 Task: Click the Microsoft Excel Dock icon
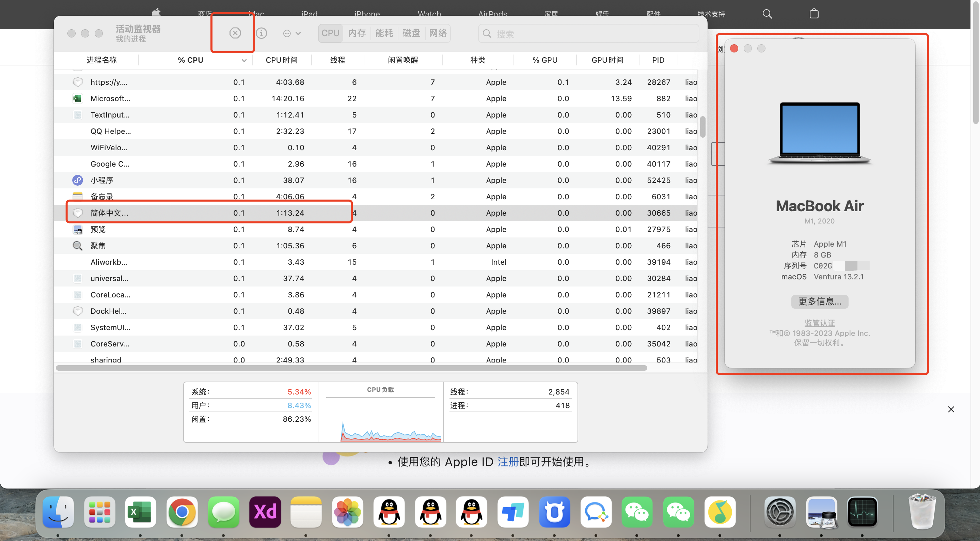click(x=140, y=512)
